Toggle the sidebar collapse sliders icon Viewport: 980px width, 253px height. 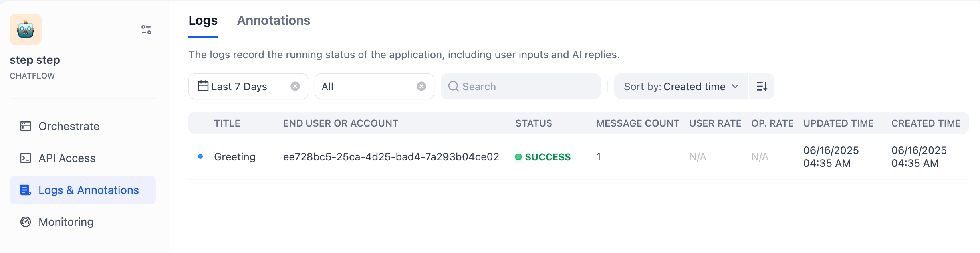coord(146,30)
